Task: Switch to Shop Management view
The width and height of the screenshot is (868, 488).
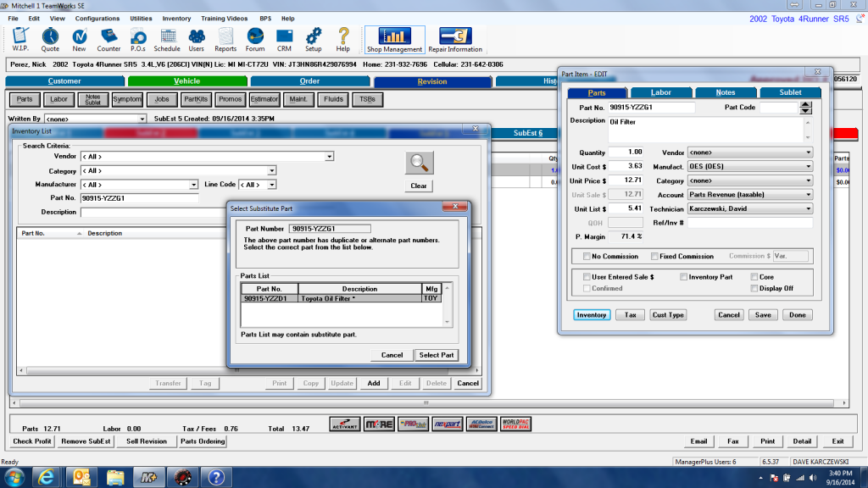Action: [x=394, y=39]
